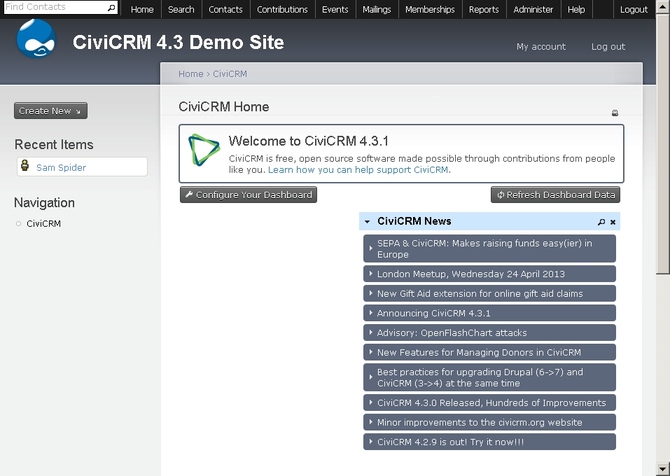The height and width of the screenshot is (476, 670).
Task: Open the Mailings menu
Action: tap(376, 9)
